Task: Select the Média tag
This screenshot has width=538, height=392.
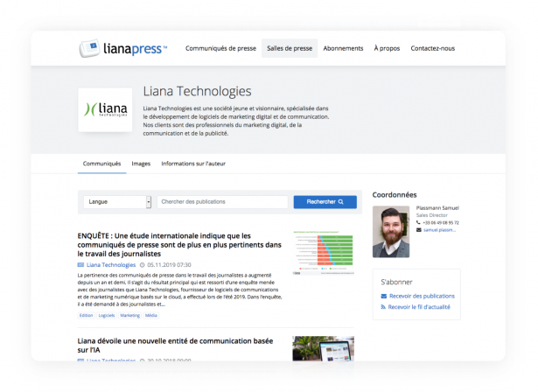Action: click(151, 316)
